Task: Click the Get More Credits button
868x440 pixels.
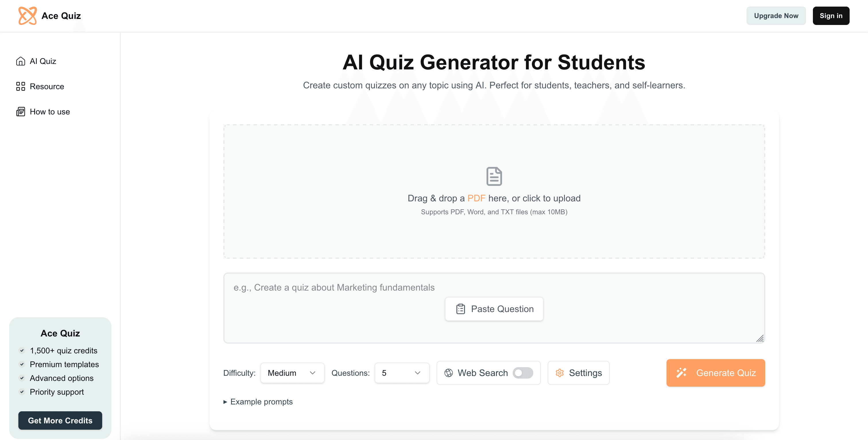Action: click(x=60, y=420)
